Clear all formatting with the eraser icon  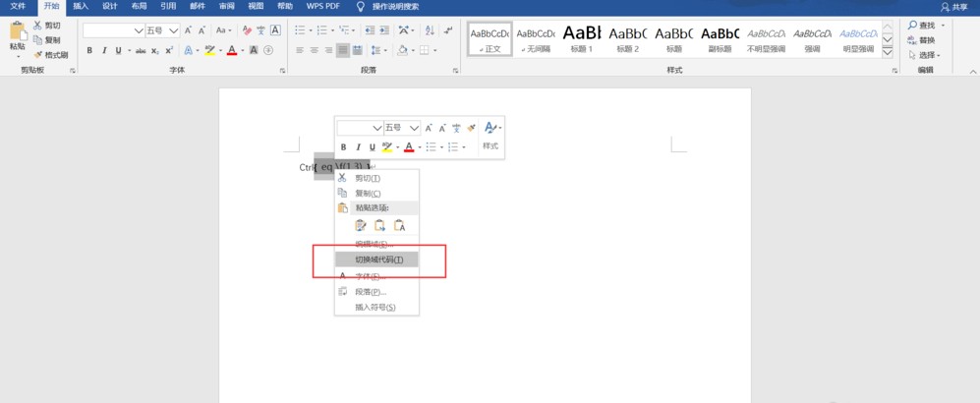247,30
